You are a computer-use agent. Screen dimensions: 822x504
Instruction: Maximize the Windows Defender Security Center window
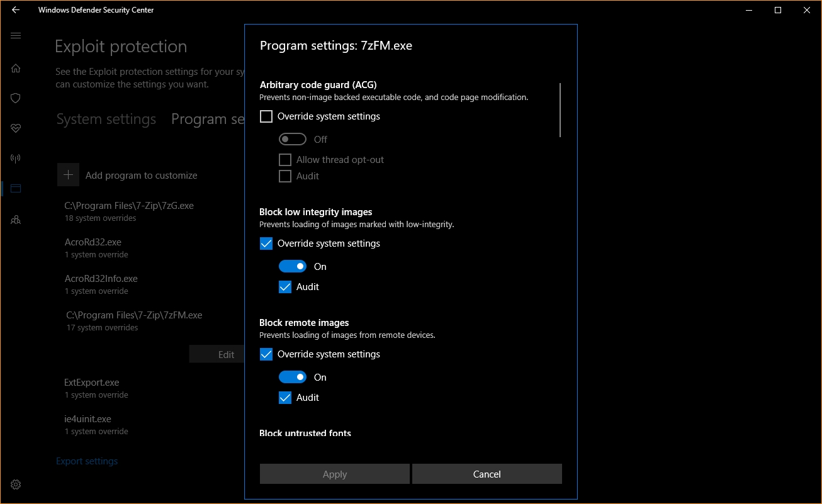[778, 10]
